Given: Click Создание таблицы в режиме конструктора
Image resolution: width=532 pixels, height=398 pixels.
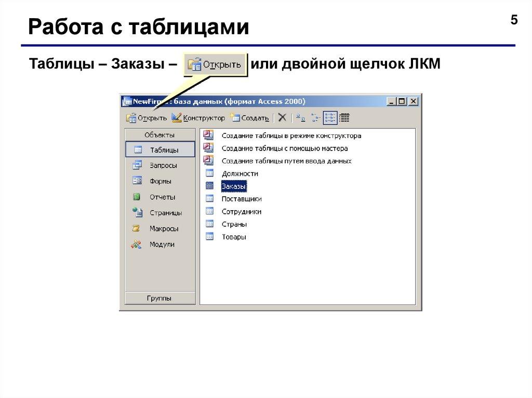Looking at the screenshot, I should click(290, 135).
